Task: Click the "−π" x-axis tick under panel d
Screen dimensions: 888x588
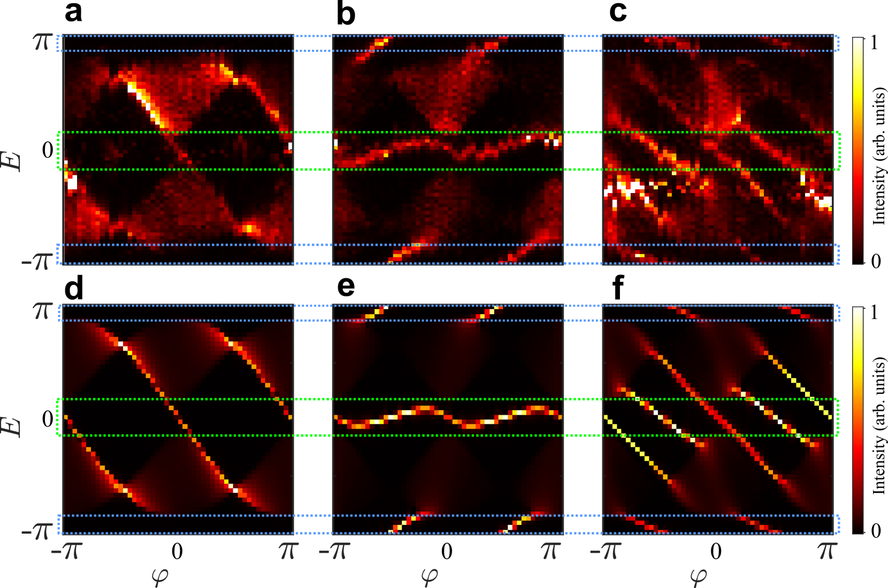Action: 67,551
